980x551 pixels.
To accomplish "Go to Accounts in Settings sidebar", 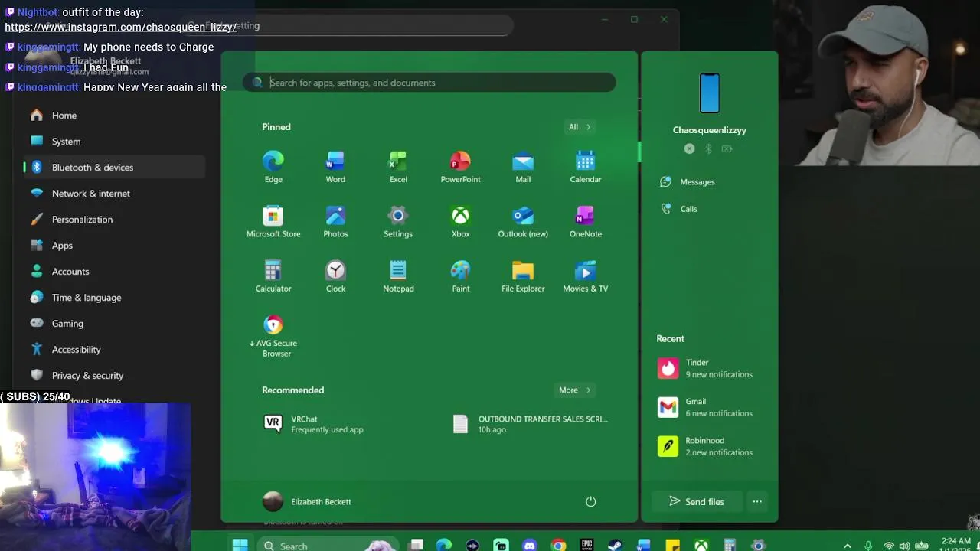I will [113, 272].
